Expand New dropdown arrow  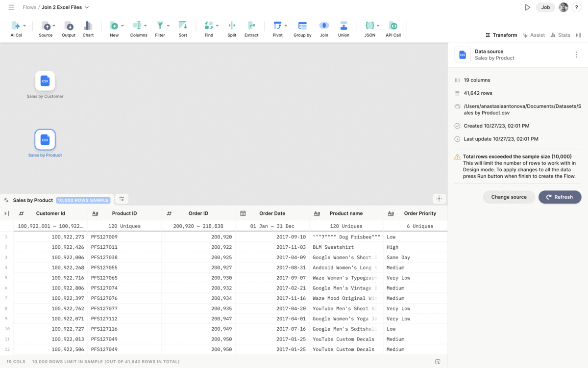coord(122,26)
